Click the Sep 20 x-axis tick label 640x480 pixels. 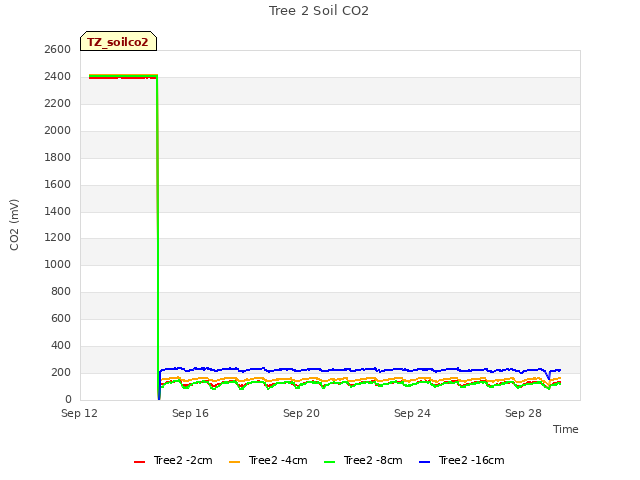[x=301, y=413]
